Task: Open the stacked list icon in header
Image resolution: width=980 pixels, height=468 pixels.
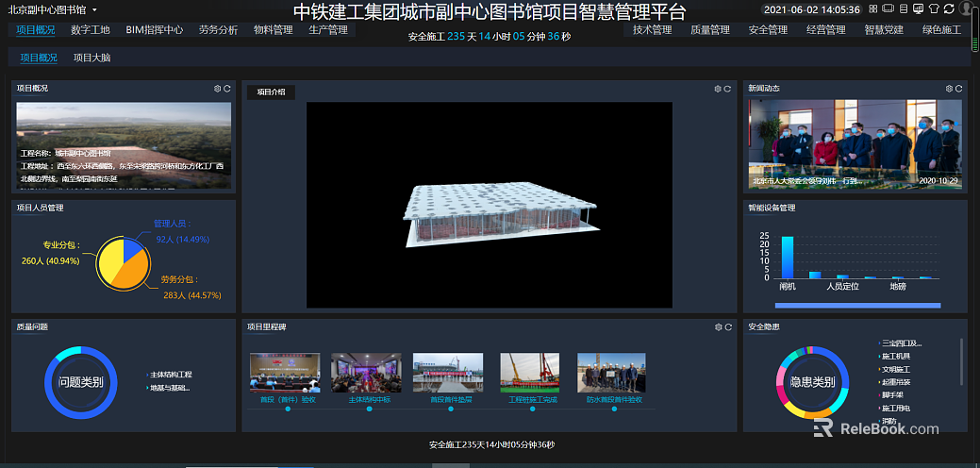Action: 904,8
